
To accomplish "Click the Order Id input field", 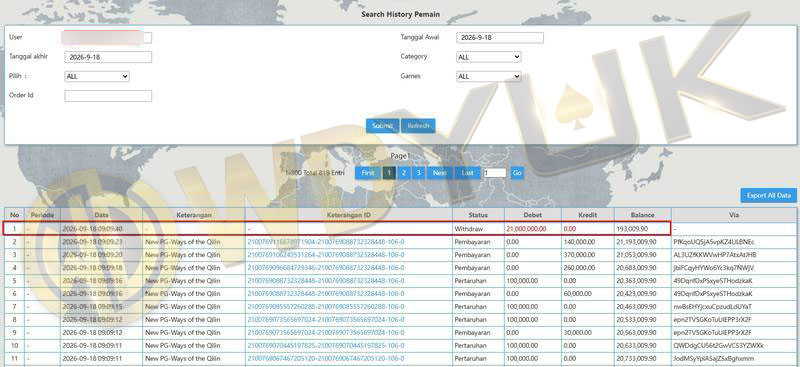I will 108,96.
